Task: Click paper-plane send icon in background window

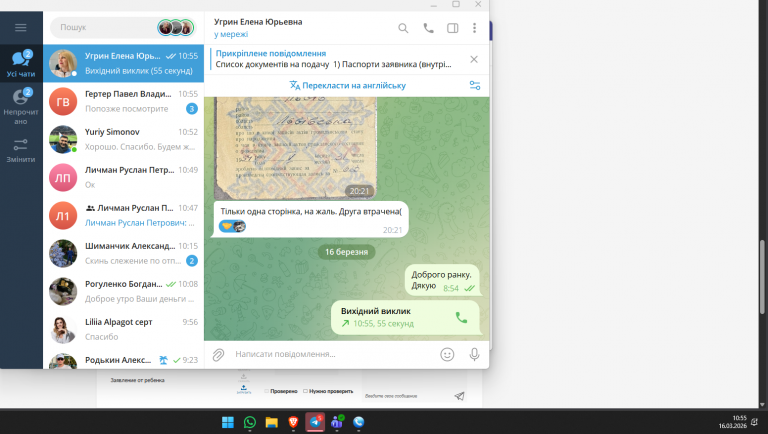Action: coord(459,396)
